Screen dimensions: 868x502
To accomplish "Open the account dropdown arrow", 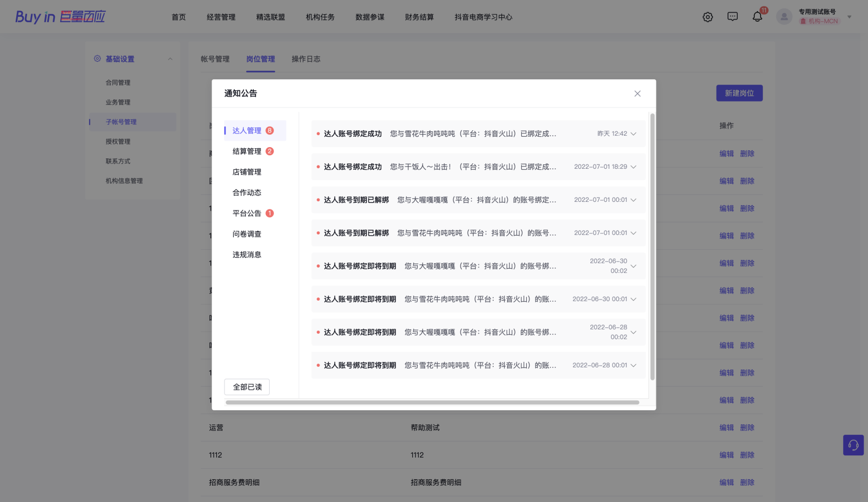I will coord(849,17).
